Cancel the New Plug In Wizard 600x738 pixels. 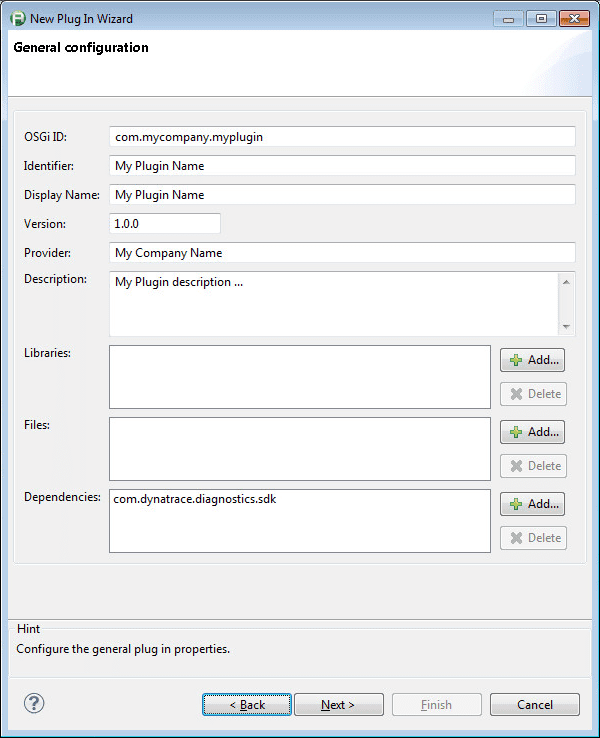coord(535,705)
